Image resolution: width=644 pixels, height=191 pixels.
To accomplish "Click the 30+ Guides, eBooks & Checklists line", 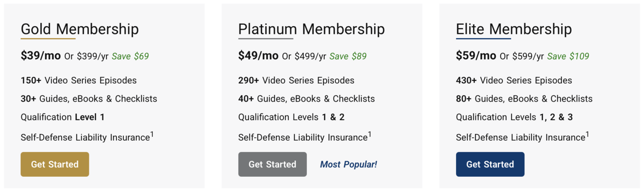I will (x=89, y=99).
